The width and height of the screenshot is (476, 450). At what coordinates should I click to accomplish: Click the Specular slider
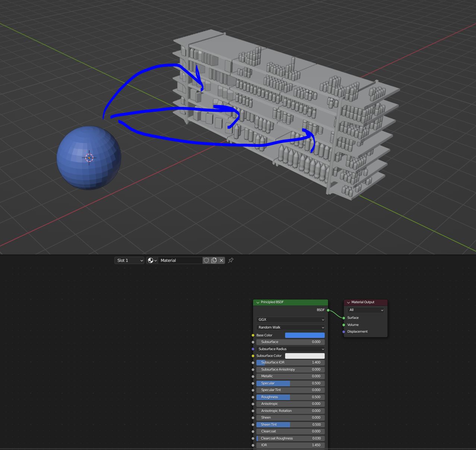pyautogui.click(x=290, y=383)
